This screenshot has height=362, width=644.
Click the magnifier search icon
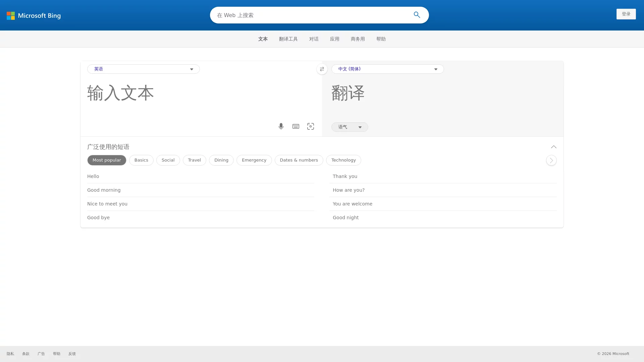click(417, 15)
